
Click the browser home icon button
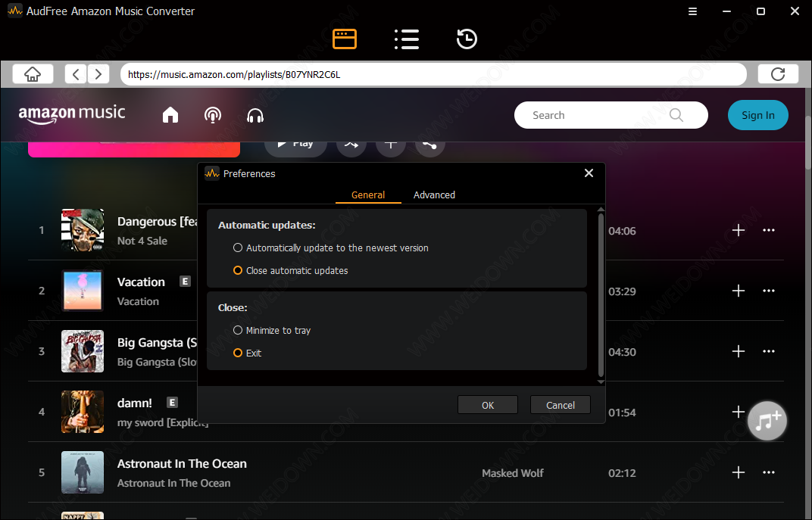tap(33, 74)
